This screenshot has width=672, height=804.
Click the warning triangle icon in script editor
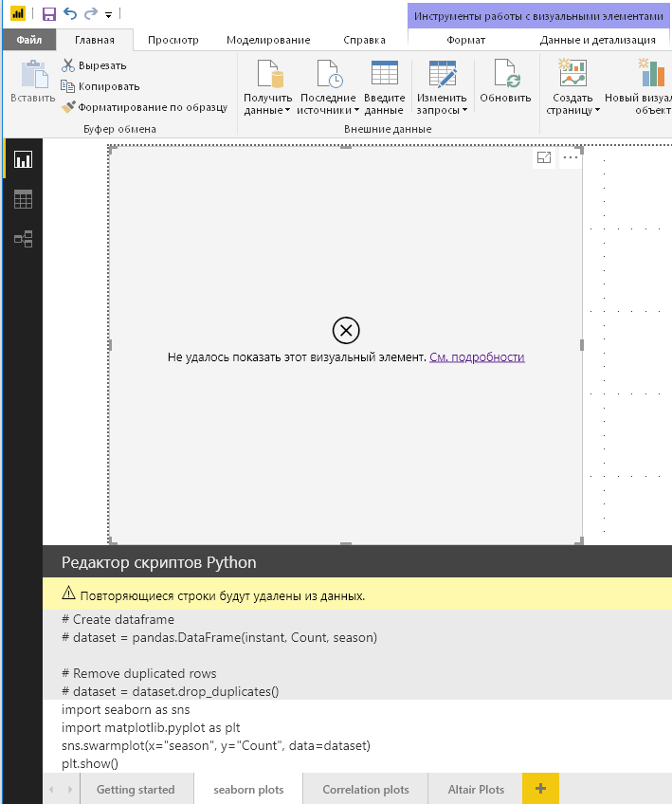coord(68,594)
